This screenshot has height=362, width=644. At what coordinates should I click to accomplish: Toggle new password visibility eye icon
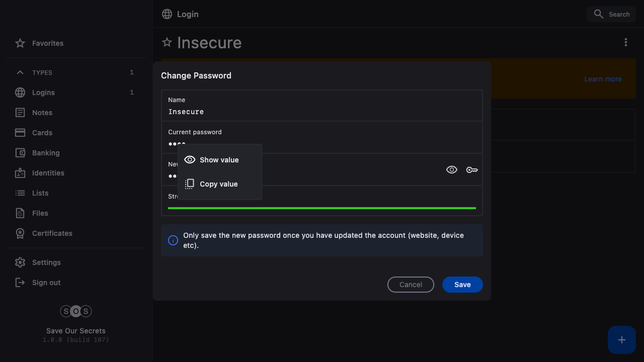point(452,170)
